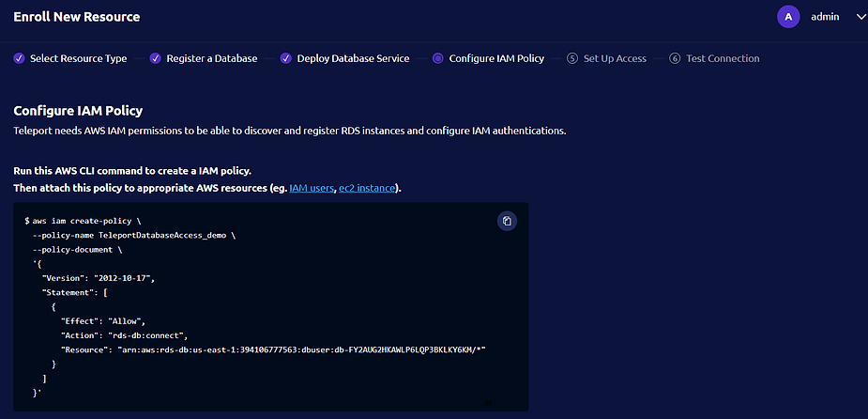Click the admin avatar circle
868x419 pixels.
coord(788,17)
